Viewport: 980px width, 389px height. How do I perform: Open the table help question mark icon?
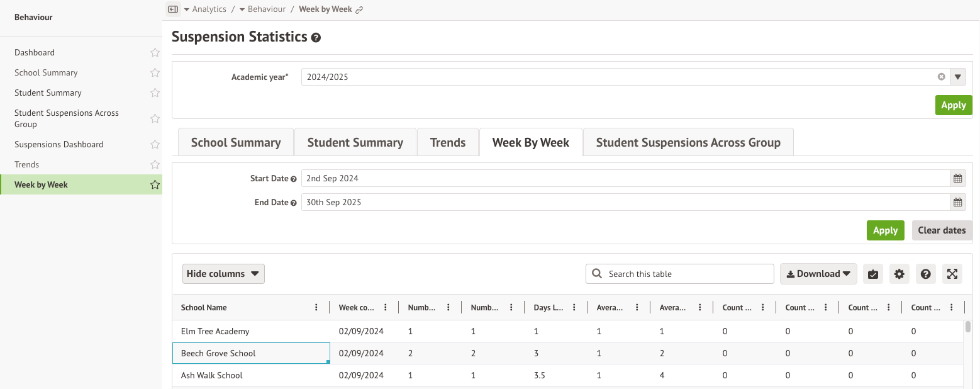click(925, 274)
